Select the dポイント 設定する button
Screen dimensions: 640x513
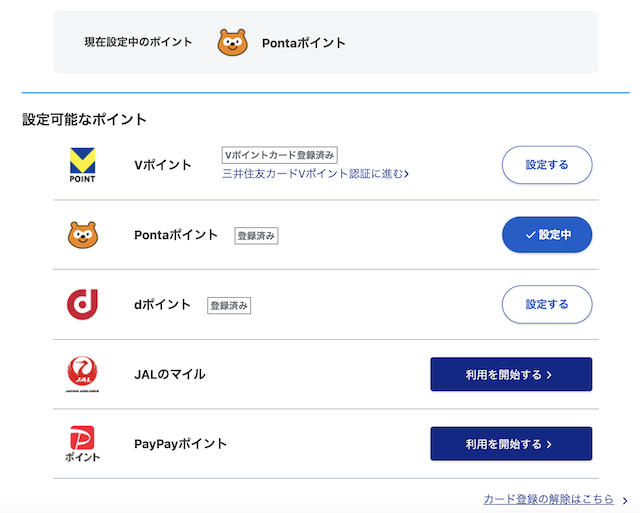pyautogui.click(x=547, y=304)
